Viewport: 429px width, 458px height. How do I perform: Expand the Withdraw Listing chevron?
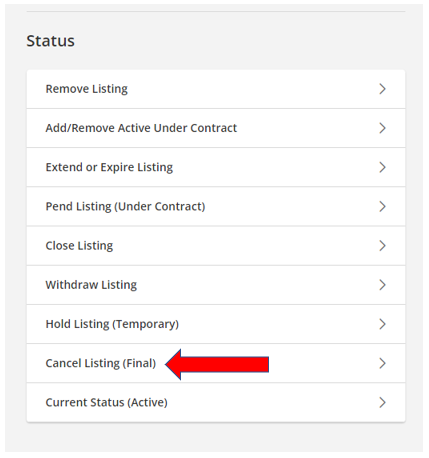pyautogui.click(x=382, y=285)
